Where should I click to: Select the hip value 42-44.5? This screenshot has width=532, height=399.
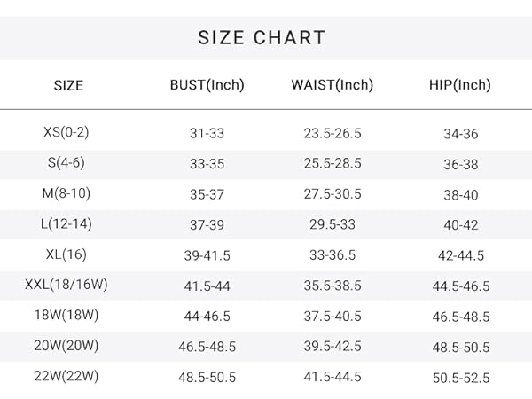[x=461, y=255]
